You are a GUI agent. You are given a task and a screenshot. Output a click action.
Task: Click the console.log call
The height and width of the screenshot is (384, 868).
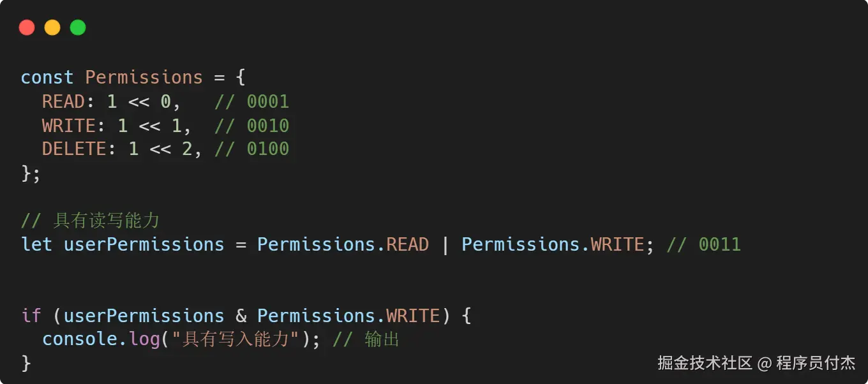point(101,339)
